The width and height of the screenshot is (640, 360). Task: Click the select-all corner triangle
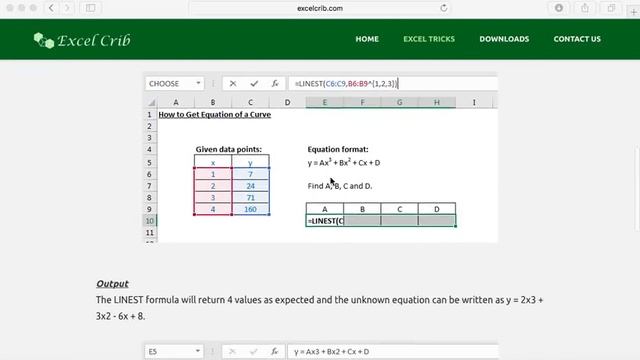pyautogui.click(x=151, y=102)
